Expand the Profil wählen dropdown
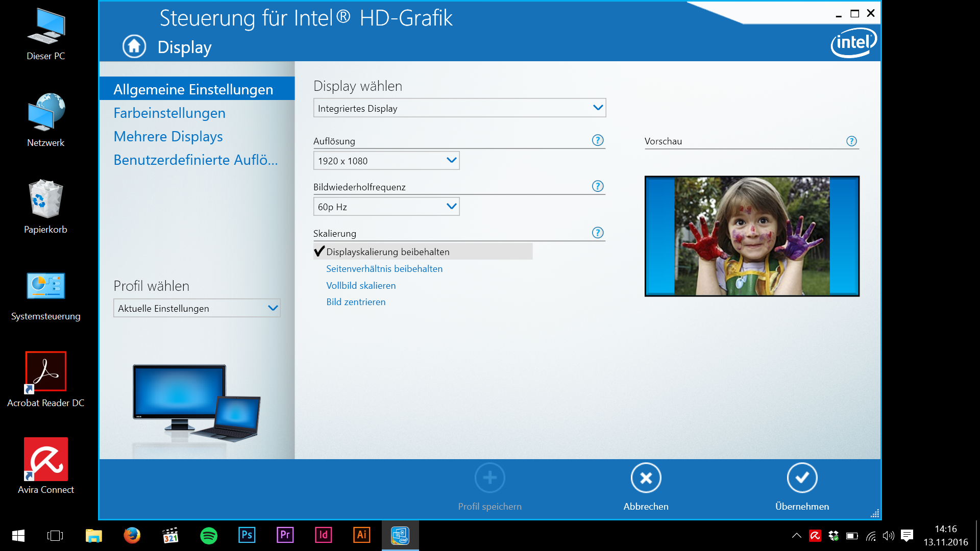The height and width of the screenshot is (551, 980). 197,308
